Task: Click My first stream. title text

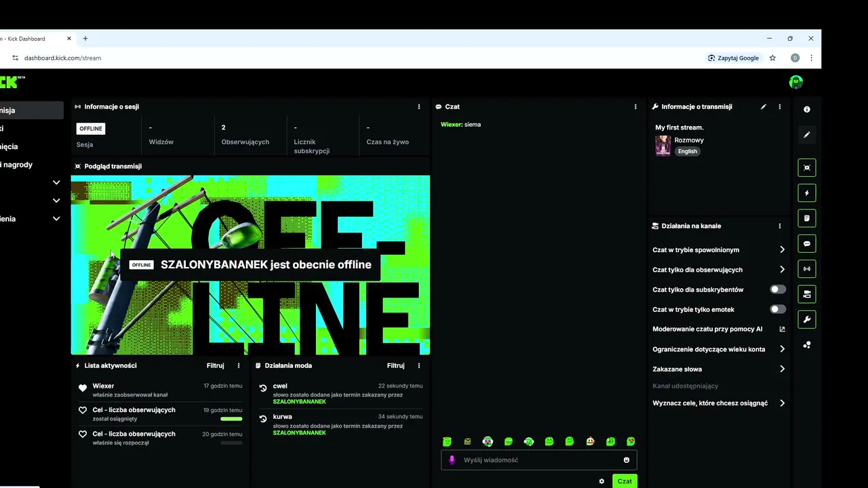Action: click(679, 127)
